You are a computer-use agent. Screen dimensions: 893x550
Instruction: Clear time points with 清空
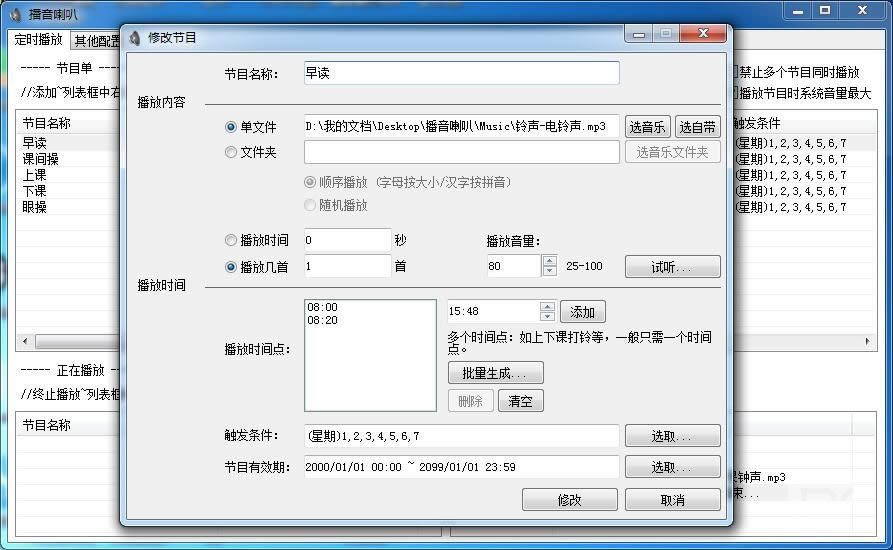(520, 401)
